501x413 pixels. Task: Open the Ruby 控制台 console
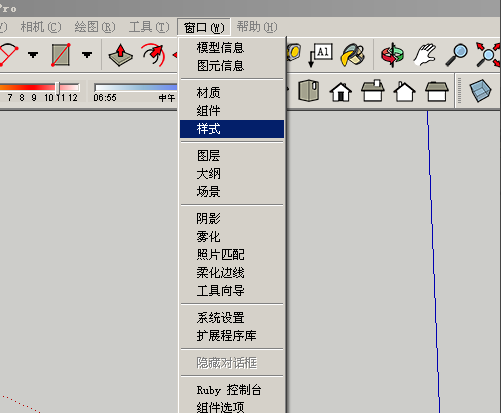tap(232, 390)
